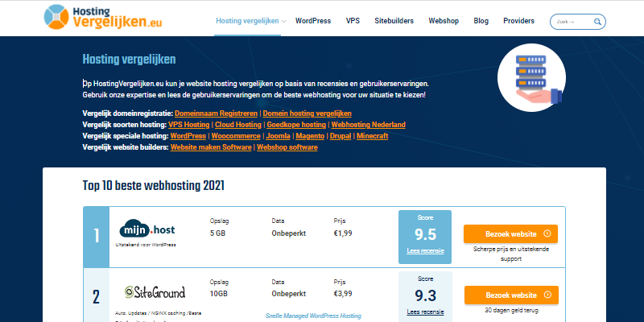Click the Hosting vergelijken page heading

tap(129, 60)
